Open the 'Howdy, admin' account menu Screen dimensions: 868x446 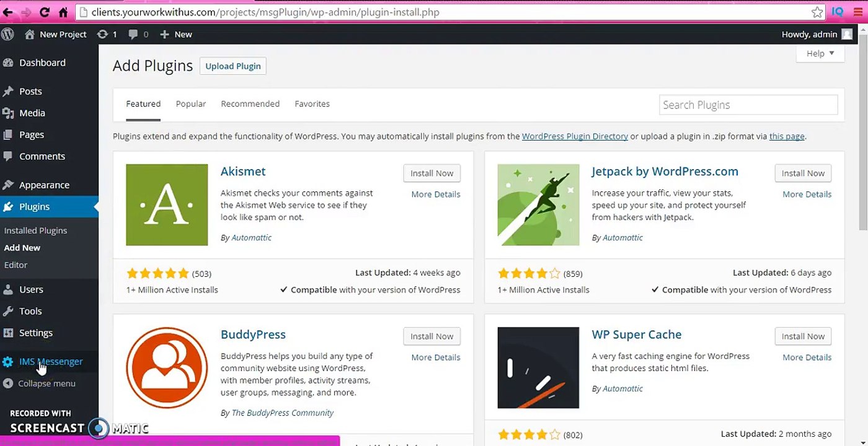click(x=817, y=34)
